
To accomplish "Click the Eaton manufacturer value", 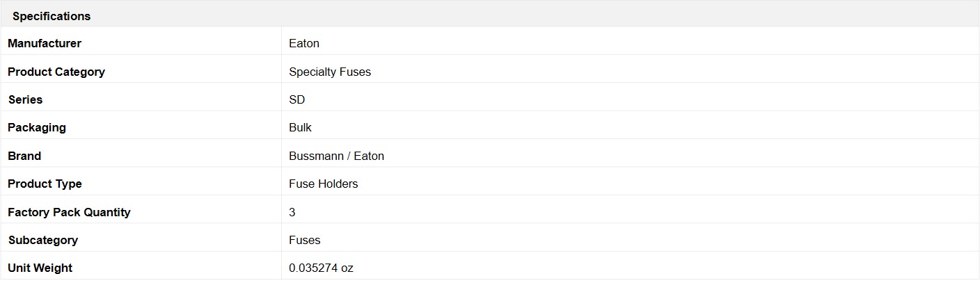I will pos(304,43).
